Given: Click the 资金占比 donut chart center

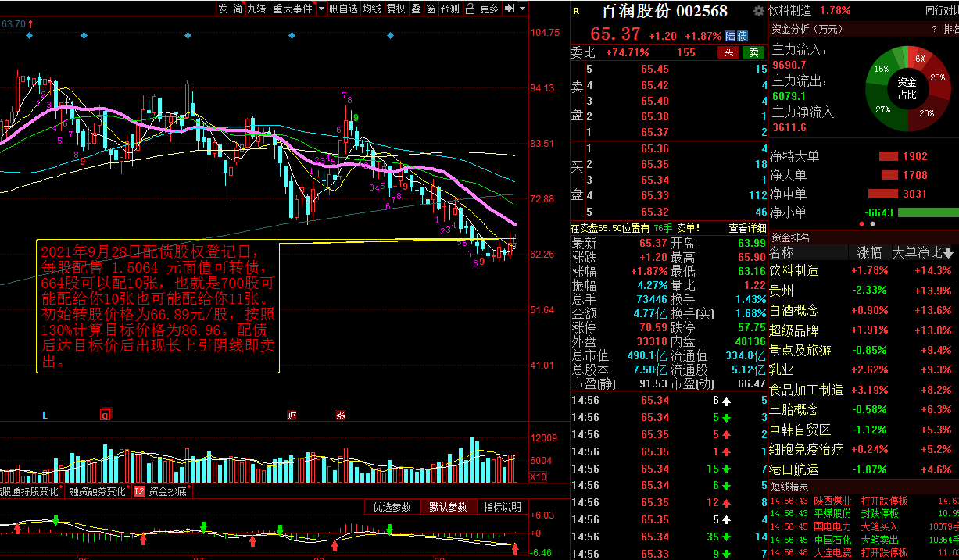Looking at the screenshot, I should click(x=907, y=87).
